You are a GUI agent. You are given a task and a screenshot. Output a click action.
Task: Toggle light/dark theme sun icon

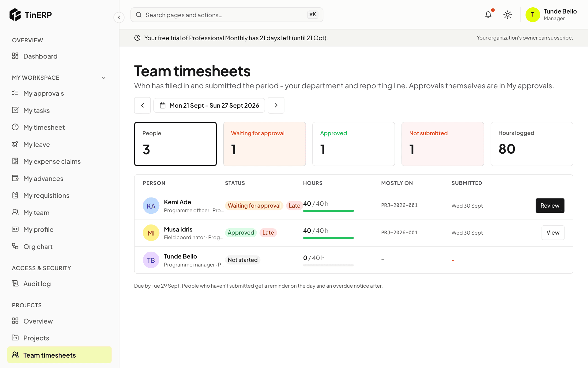507,15
